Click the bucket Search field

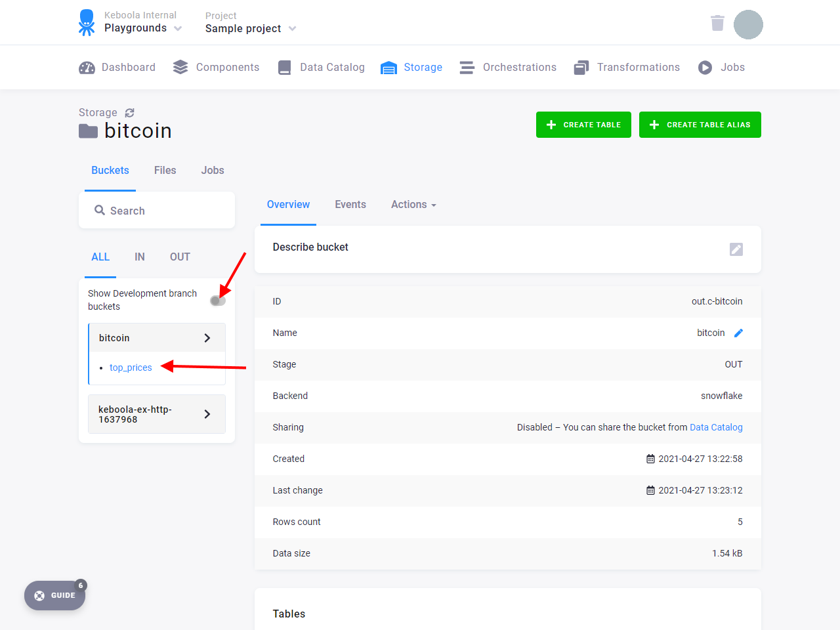pos(157,211)
